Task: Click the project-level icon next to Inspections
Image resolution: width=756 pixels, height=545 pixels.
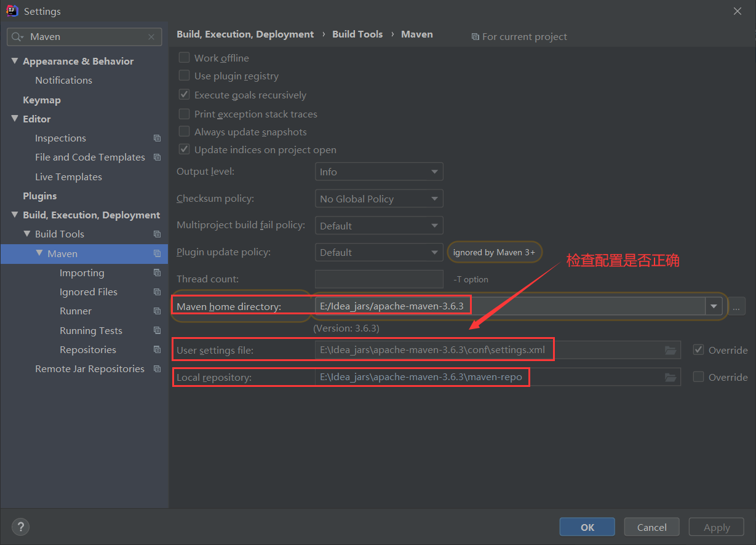Action: pos(157,138)
